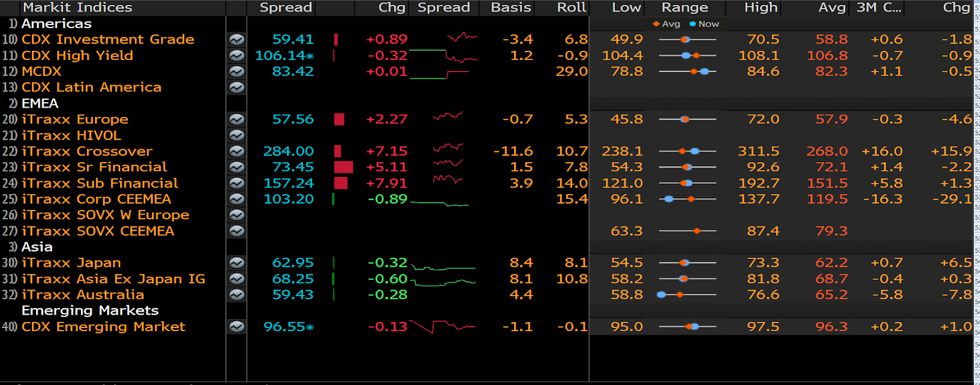Viewport: 980px width, 385px height.
Task: Click the 311.5 high value
Action: [x=758, y=151]
